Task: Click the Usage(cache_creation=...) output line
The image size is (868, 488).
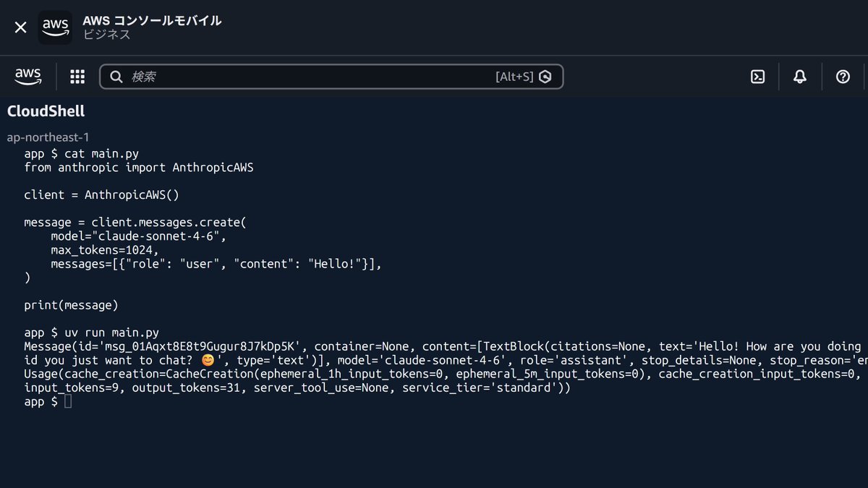Action: pos(446,374)
